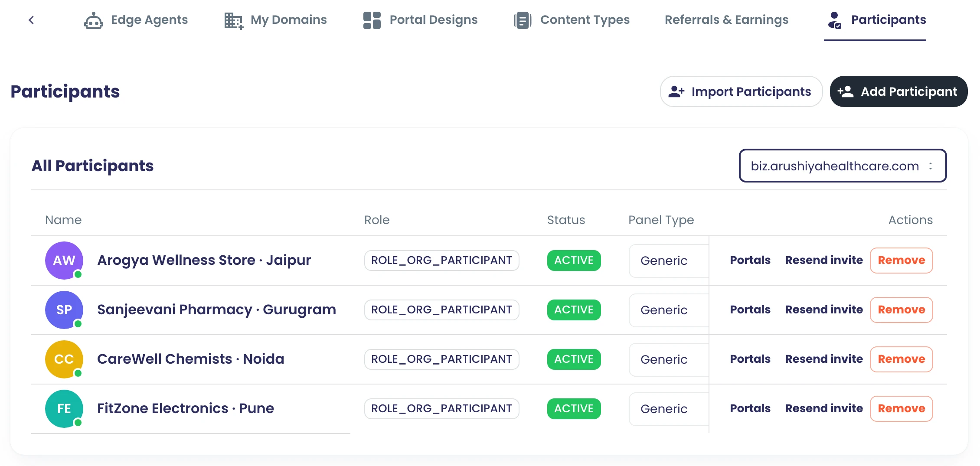Select the Participants tab
This screenshot has width=980, height=466.
(x=875, y=20)
